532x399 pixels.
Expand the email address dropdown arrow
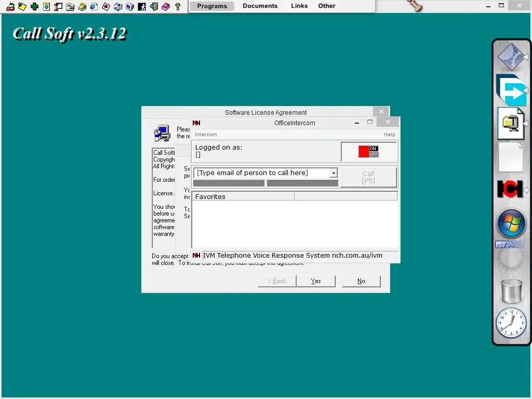click(334, 173)
